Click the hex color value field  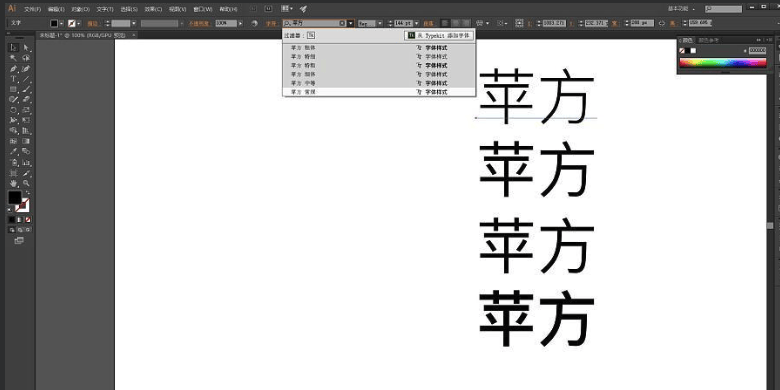tap(758, 51)
